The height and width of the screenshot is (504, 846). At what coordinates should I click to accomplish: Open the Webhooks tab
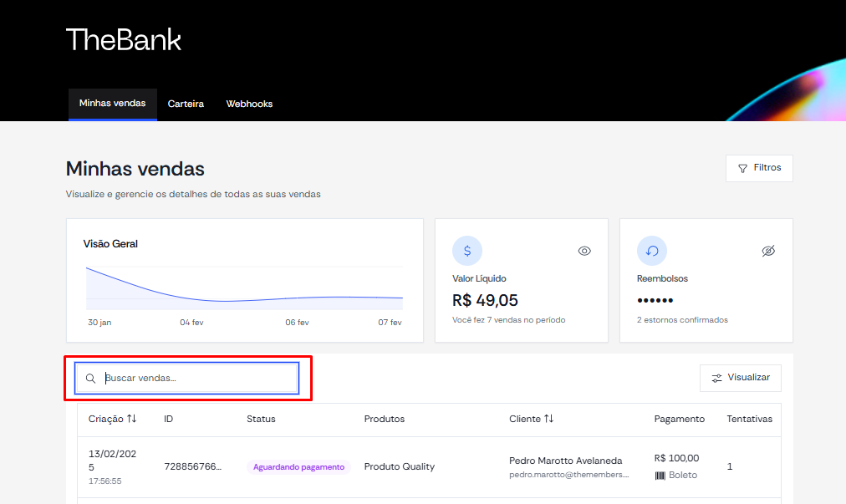pyautogui.click(x=249, y=104)
